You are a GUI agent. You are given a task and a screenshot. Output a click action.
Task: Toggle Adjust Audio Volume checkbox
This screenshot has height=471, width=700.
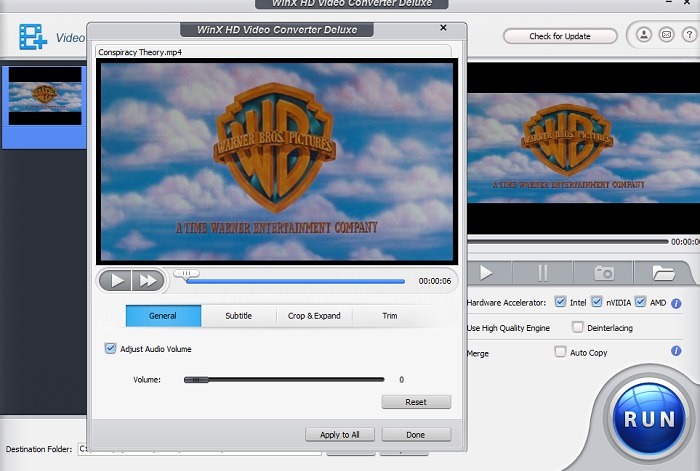(x=110, y=348)
